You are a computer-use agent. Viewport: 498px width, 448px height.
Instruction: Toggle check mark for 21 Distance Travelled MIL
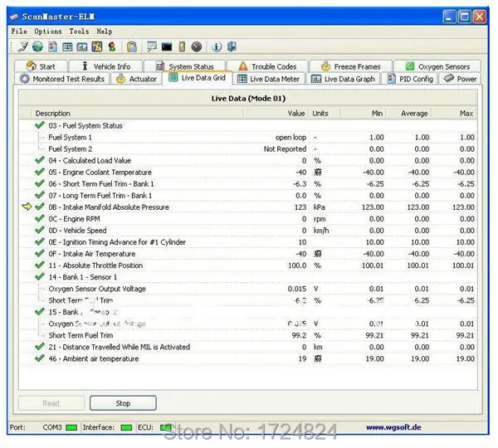click(x=39, y=347)
